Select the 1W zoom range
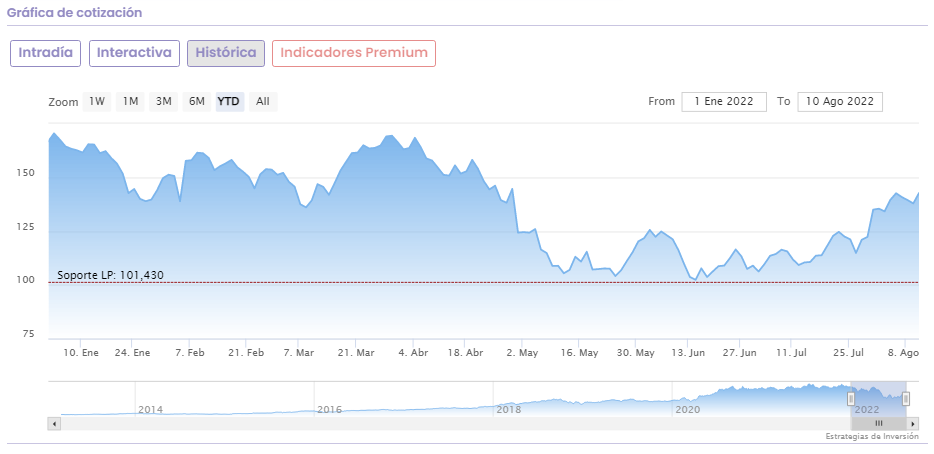 [97, 101]
